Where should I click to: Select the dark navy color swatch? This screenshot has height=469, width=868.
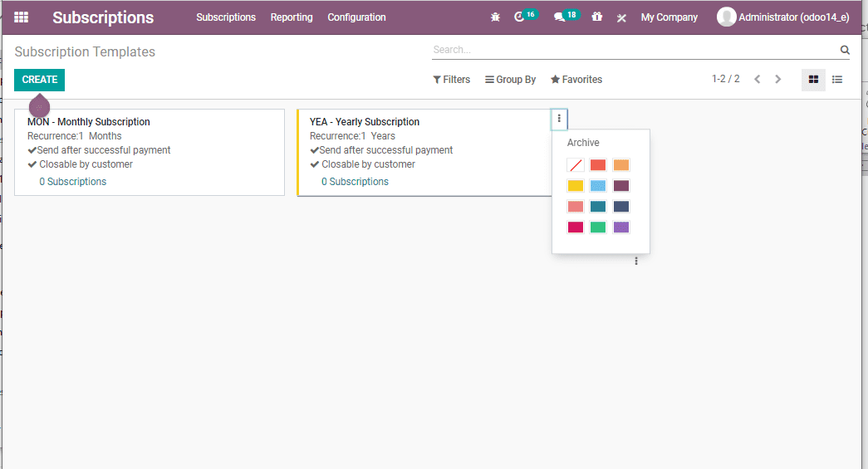[x=621, y=207]
